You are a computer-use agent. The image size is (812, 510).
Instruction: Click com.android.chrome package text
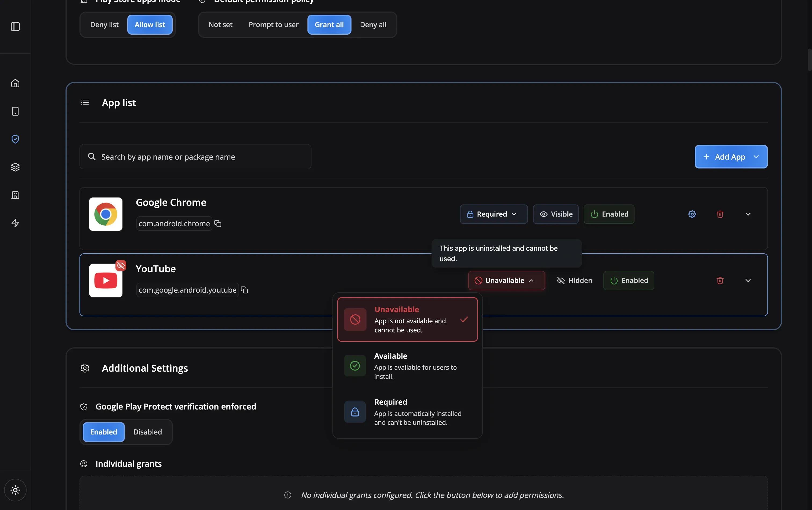(x=174, y=224)
